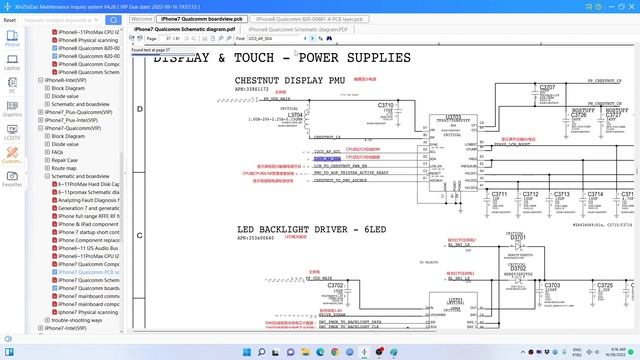This screenshot has width=640, height=360.
Task: Go to previous search result arrow
Action: click(x=305, y=38)
